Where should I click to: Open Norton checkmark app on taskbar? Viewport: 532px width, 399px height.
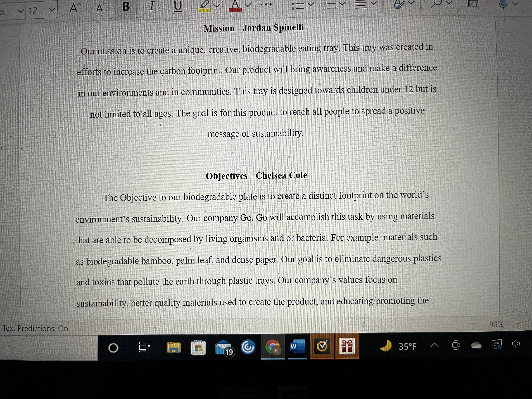322,346
